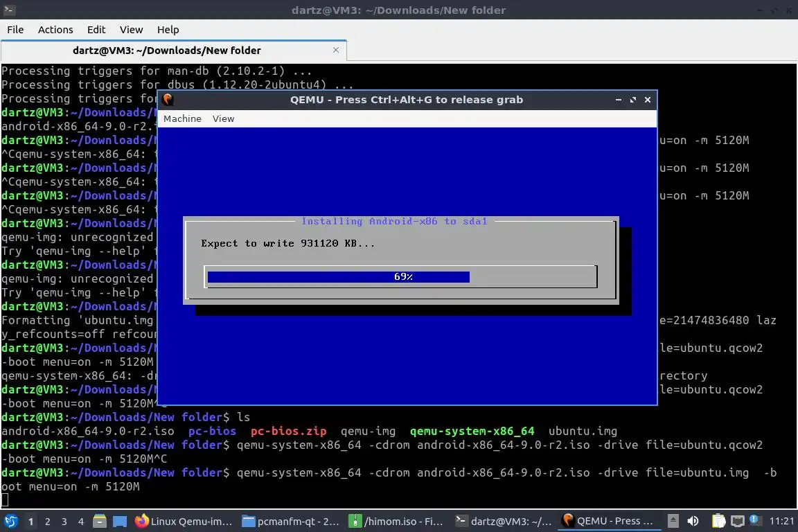Click 'Processing triggers for man-db' line
Viewport: 798px width, 532px height.
pyautogui.click(x=156, y=71)
